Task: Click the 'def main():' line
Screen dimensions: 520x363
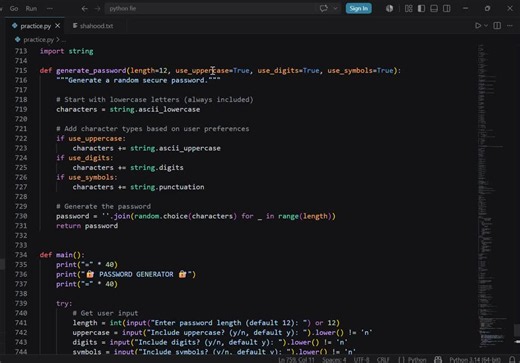Action: click(x=62, y=255)
